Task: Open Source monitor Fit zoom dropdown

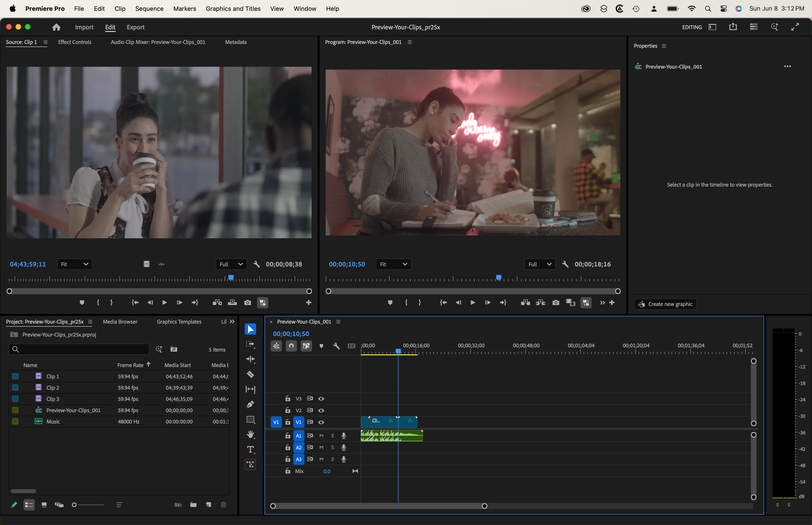Action: [74, 264]
